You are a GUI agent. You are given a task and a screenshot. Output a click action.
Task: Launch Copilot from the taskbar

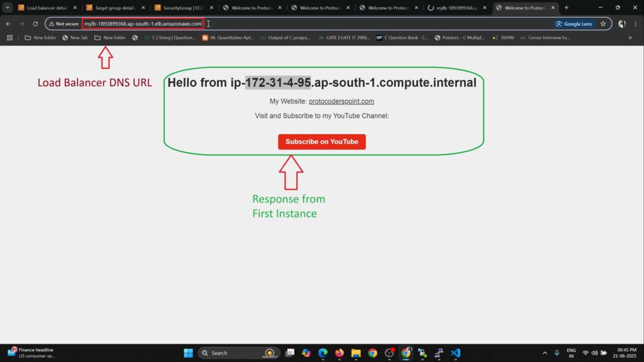coord(306,353)
